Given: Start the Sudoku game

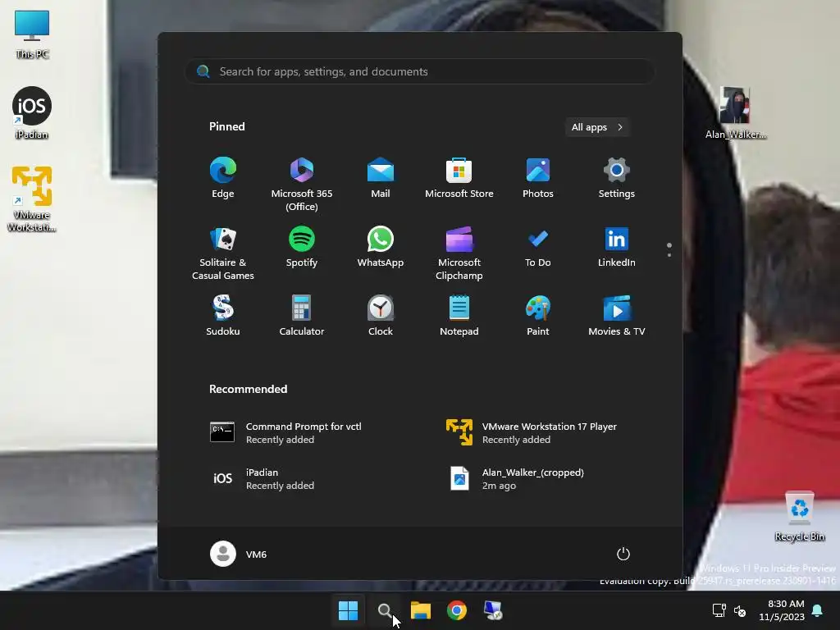Looking at the screenshot, I should click(x=223, y=316).
